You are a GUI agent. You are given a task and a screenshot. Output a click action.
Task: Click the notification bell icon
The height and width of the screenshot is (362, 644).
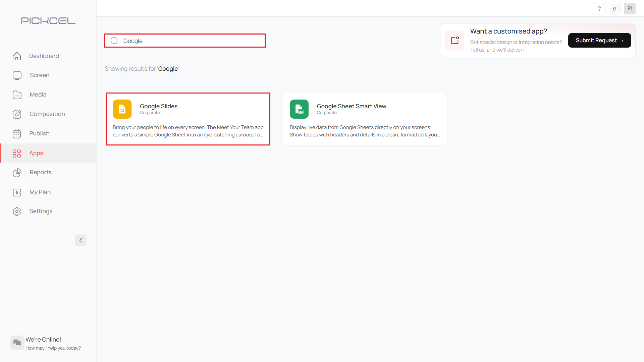click(x=614, y=9)
